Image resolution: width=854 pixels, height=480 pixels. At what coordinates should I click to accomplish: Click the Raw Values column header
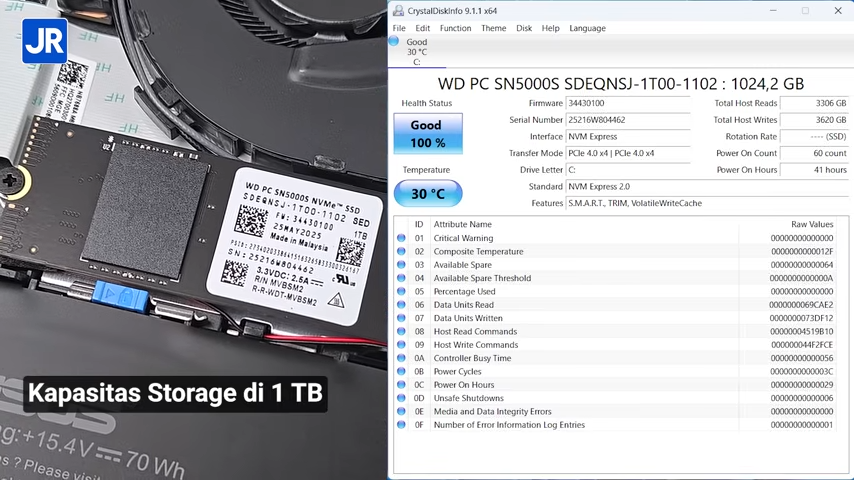click(812, 224)
